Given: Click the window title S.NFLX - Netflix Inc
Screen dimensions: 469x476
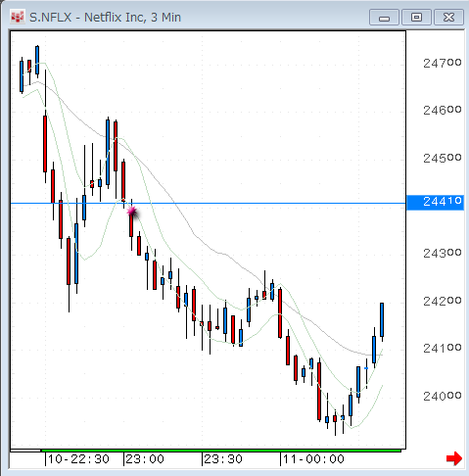Looking at the screenshot, I should point(105,17).
